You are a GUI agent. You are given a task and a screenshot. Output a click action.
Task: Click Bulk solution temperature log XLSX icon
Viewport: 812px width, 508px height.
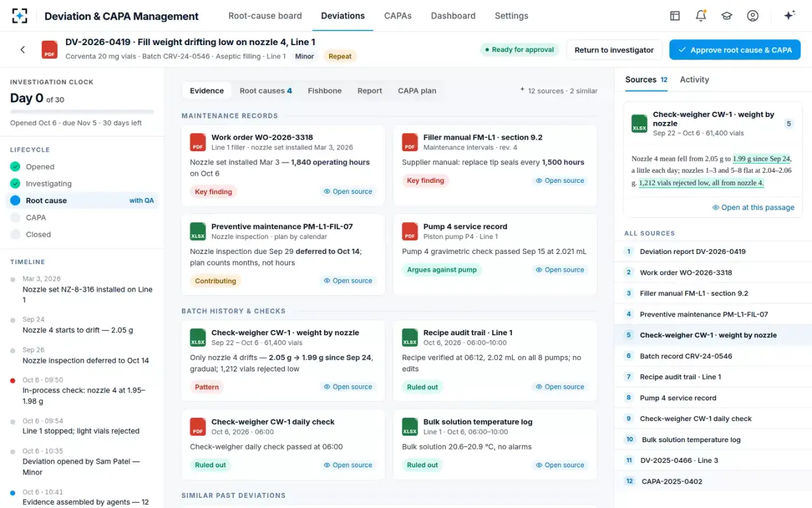410,426
